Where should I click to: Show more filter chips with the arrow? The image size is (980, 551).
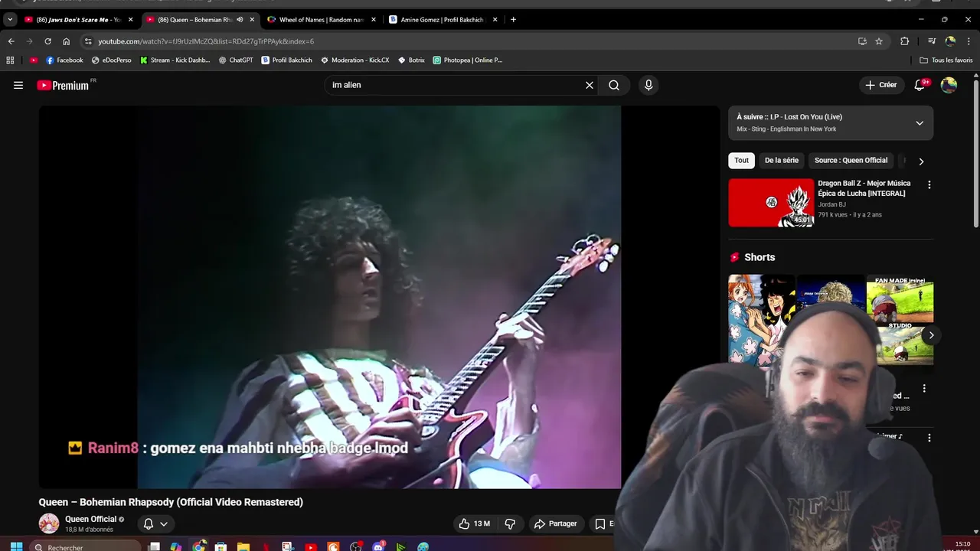coord(921,161)
